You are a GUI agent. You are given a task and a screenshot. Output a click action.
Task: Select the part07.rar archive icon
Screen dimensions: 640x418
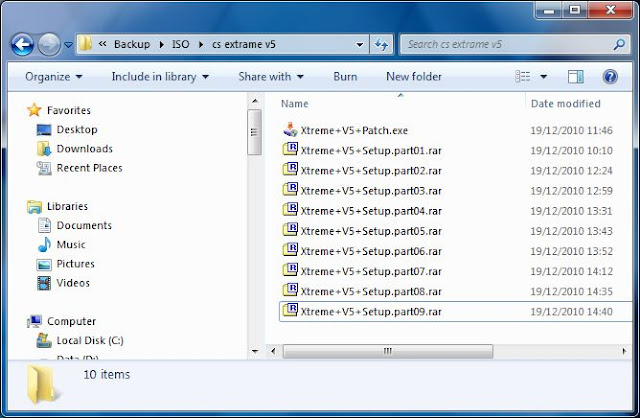[290, 269]
